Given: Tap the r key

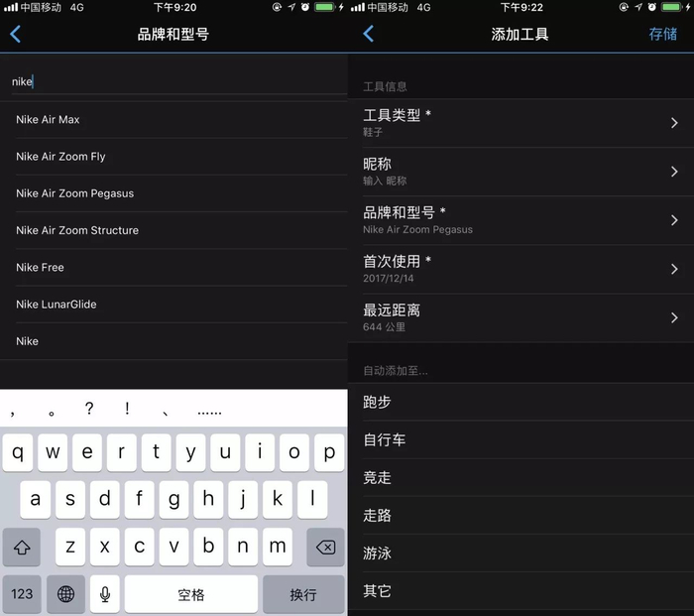Looking at the screenshot, I should [122, 452].
